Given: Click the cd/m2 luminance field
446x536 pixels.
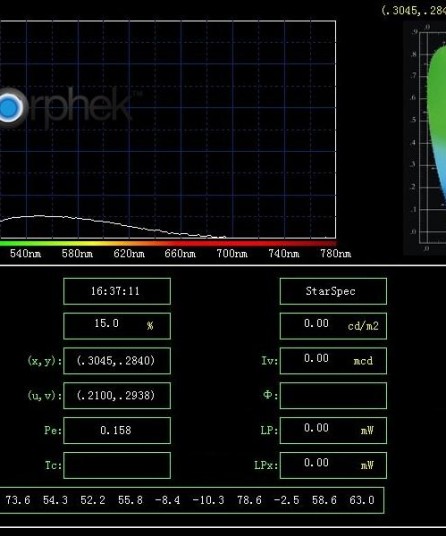Looking at the screenshot, I should pos(333,326).
